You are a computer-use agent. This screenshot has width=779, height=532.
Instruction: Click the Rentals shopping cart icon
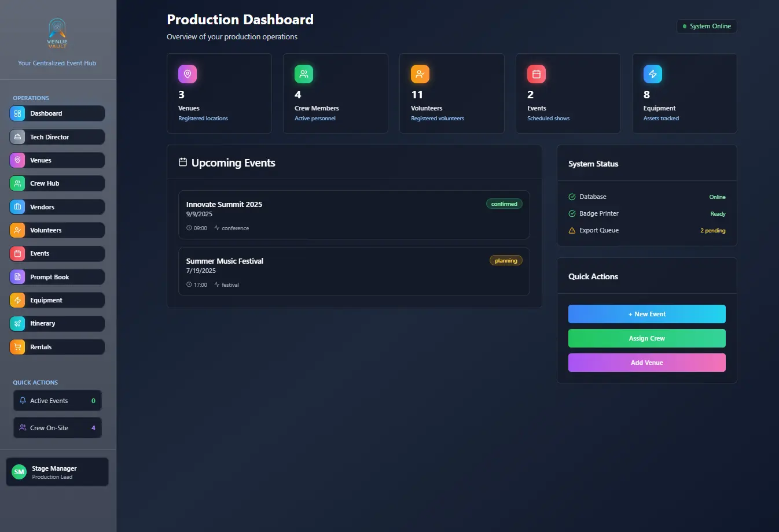click(x=17, y=347)
